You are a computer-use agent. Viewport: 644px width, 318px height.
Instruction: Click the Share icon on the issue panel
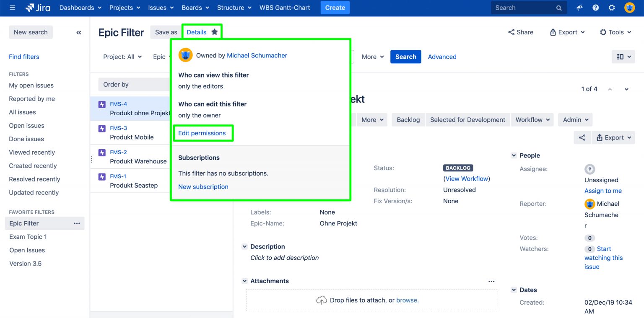click(x=582, y=137)
